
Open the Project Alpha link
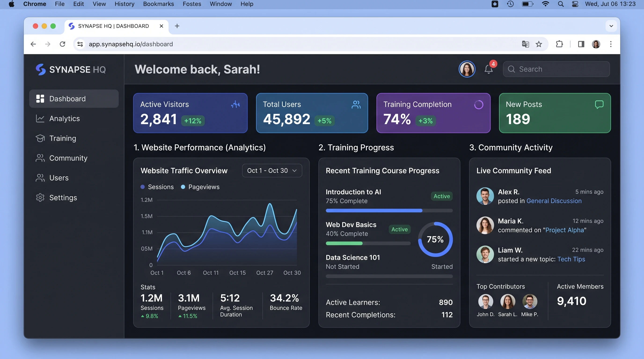[x=564, y=230]
